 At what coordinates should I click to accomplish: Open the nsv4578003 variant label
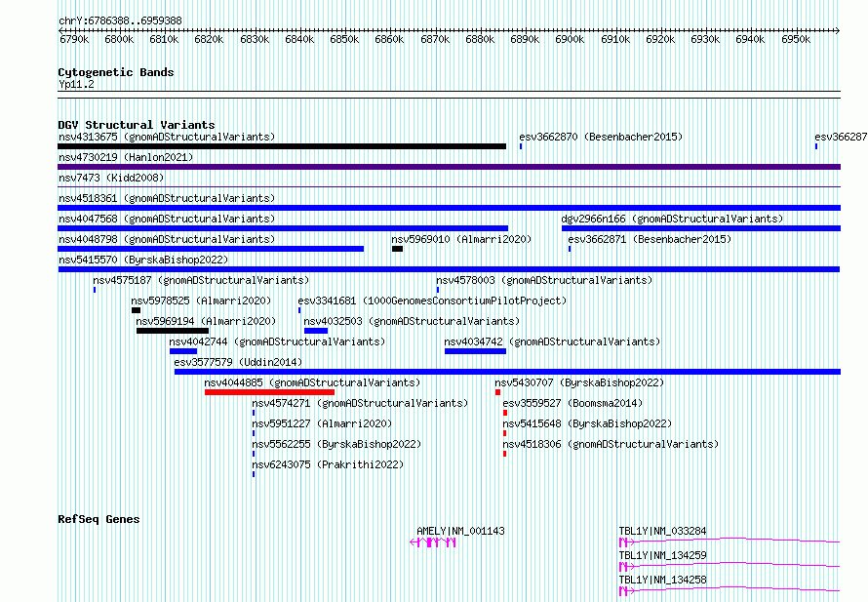pos(544,280)
